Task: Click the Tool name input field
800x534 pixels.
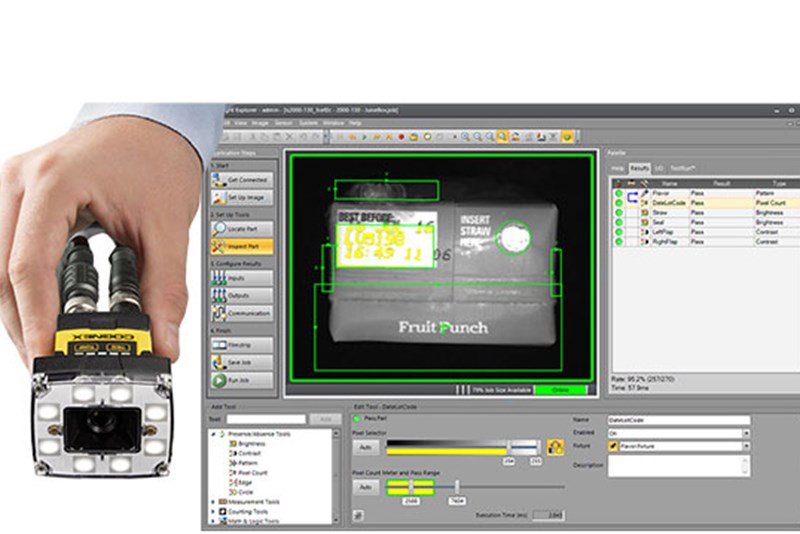Action: [266, 419]
